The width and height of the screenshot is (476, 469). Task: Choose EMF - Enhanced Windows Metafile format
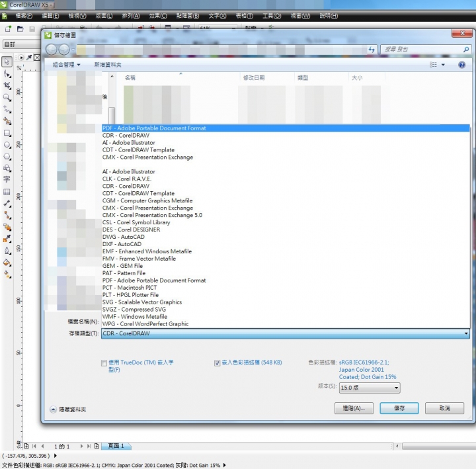coord(286,251)
